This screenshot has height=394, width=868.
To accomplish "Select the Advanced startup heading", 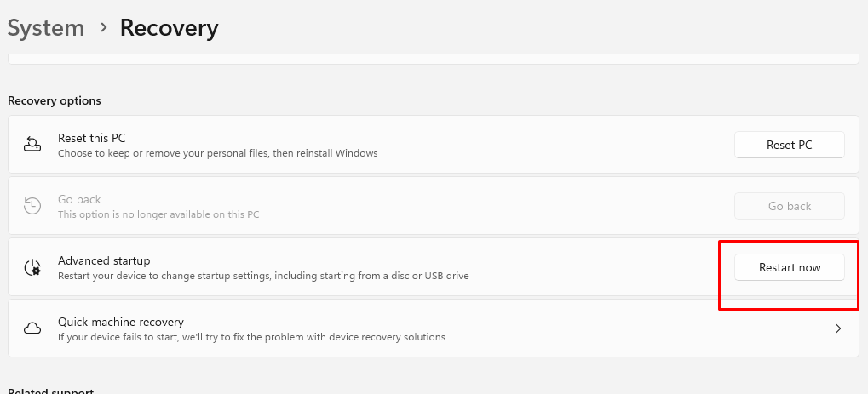I will pyautogui.click(x=104, y=260).
